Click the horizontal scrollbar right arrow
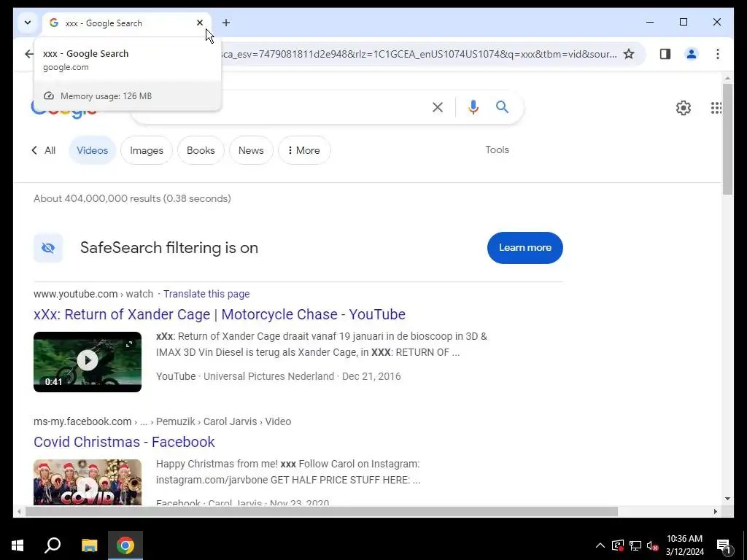 tap(715, 511)
